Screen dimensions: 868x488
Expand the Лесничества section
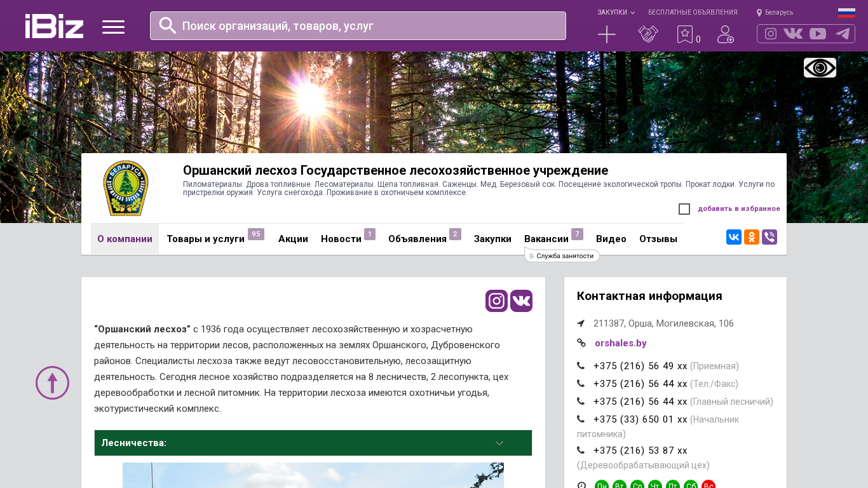313,443
